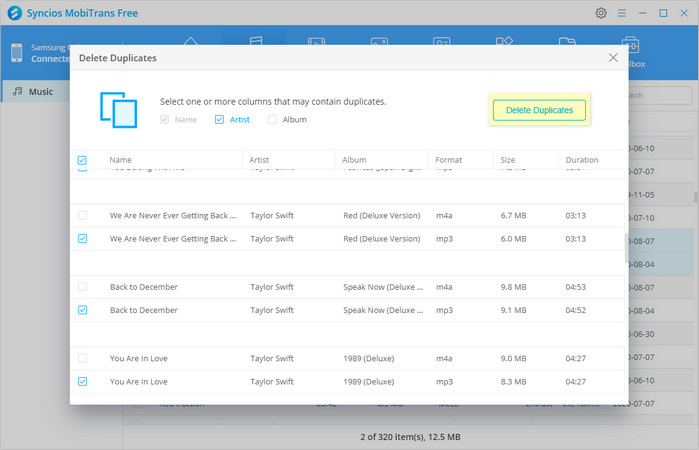Screen dimensions: 699x450
Task: Click '6.7 MB' size cell
Action: (x=513, y=215)
